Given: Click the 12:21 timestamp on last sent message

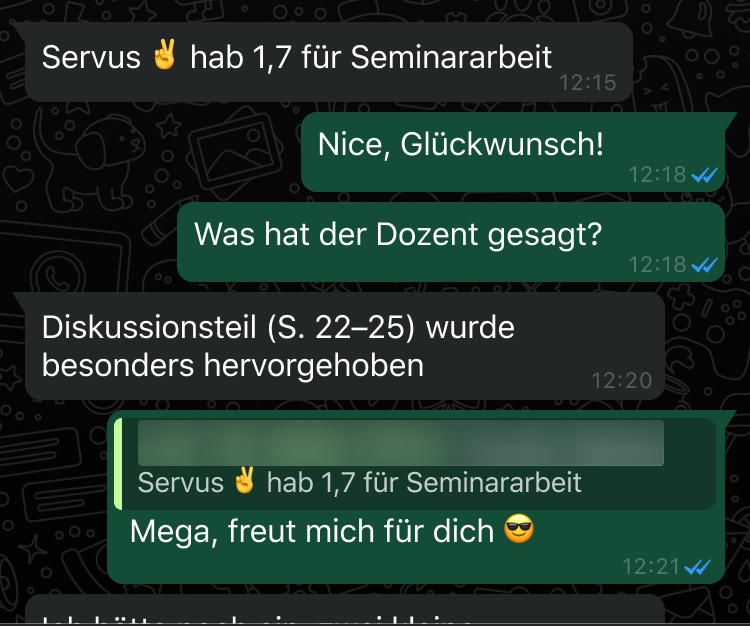Looking at the screenshot, I should (x=651, y=567).
